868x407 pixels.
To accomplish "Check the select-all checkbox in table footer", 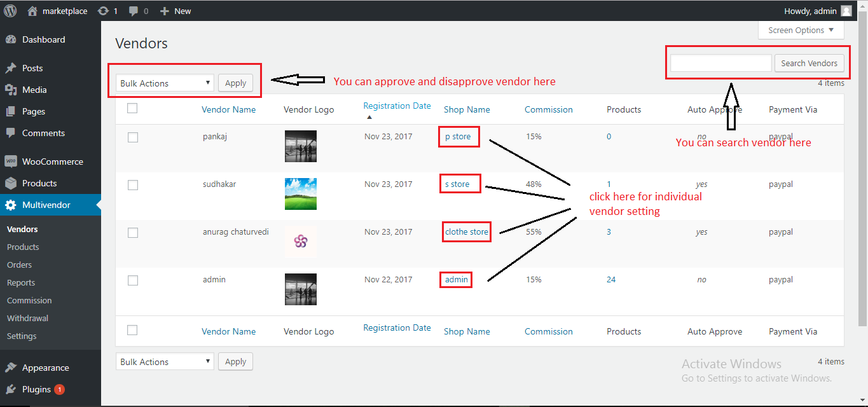I will click(x=132, y=330).
